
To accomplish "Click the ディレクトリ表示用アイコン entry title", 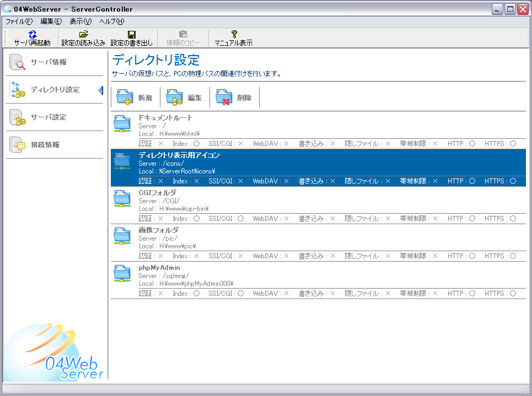I will tap(179, 155).
